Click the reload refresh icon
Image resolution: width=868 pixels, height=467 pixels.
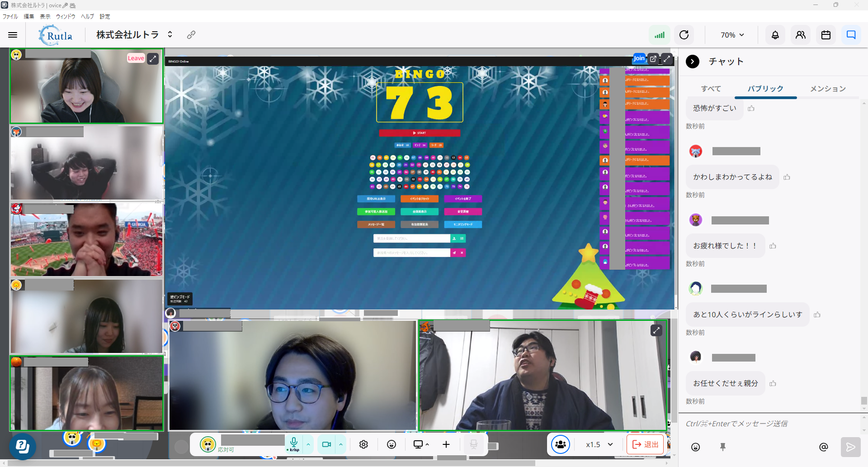[x=684, y=35]
